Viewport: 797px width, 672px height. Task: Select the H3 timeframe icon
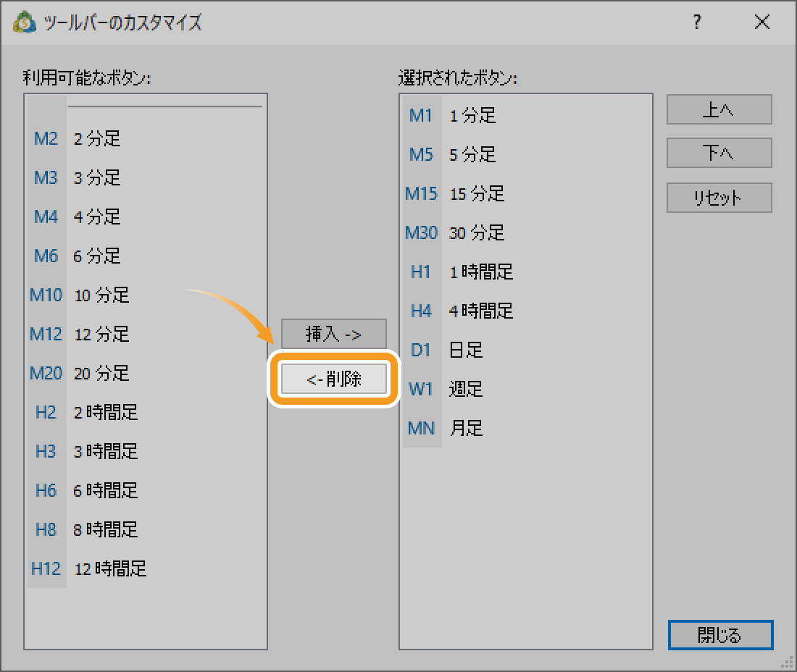(x=46, y=452)
